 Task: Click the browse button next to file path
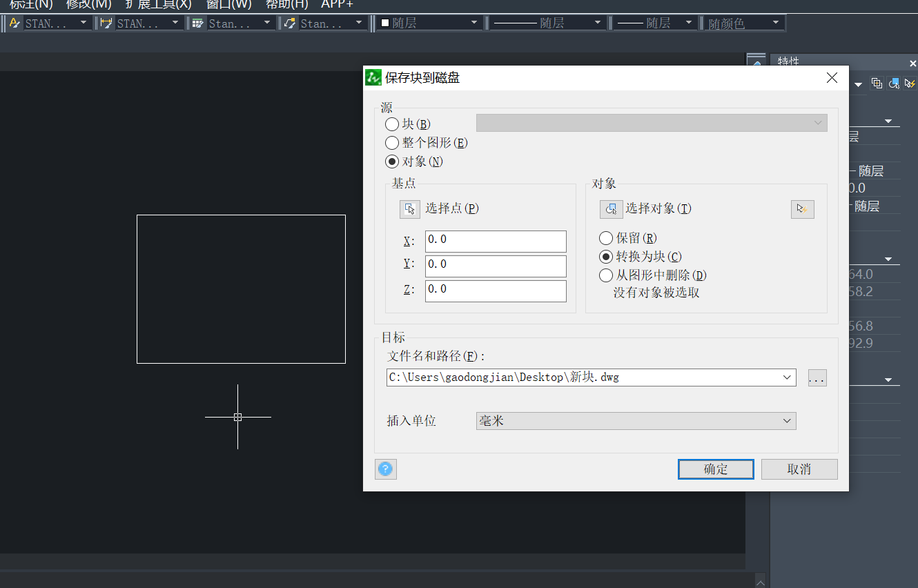[817, 378]
